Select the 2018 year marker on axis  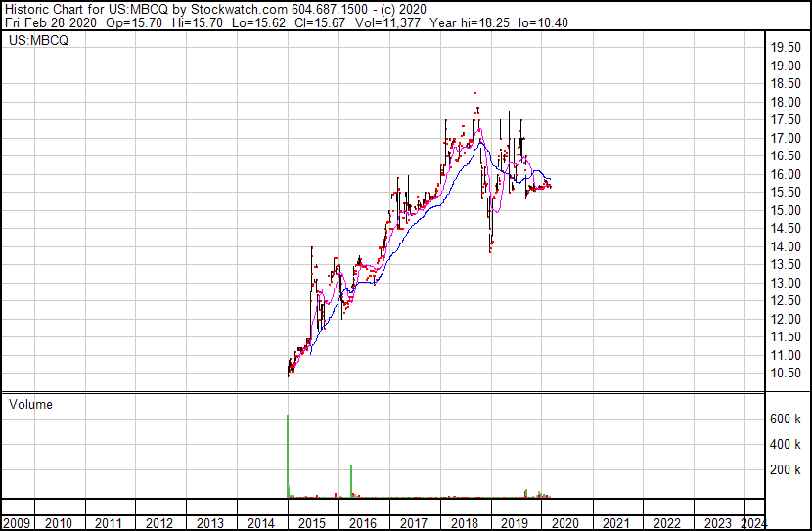click(x=464, y=522)
